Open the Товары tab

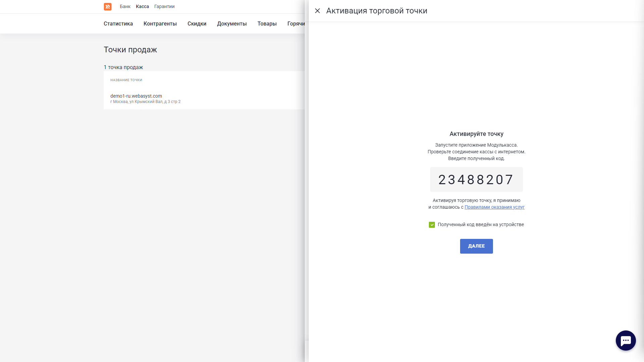[x=267, y=24]
